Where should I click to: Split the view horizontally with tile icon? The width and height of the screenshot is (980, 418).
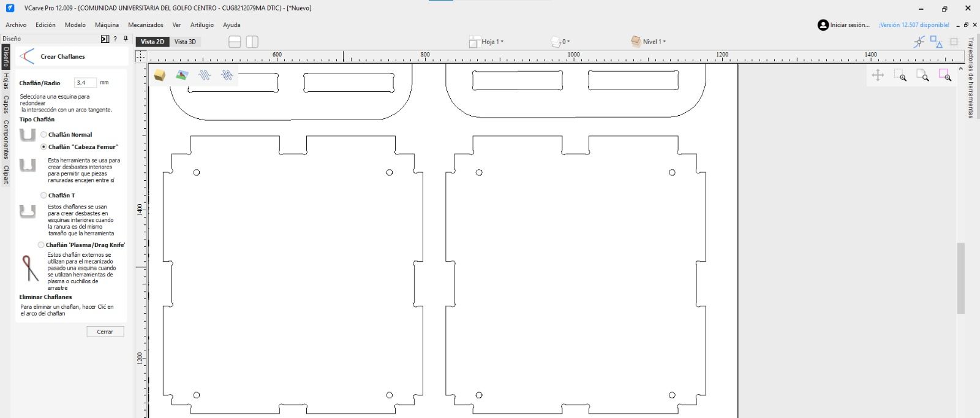click(235, 42)
